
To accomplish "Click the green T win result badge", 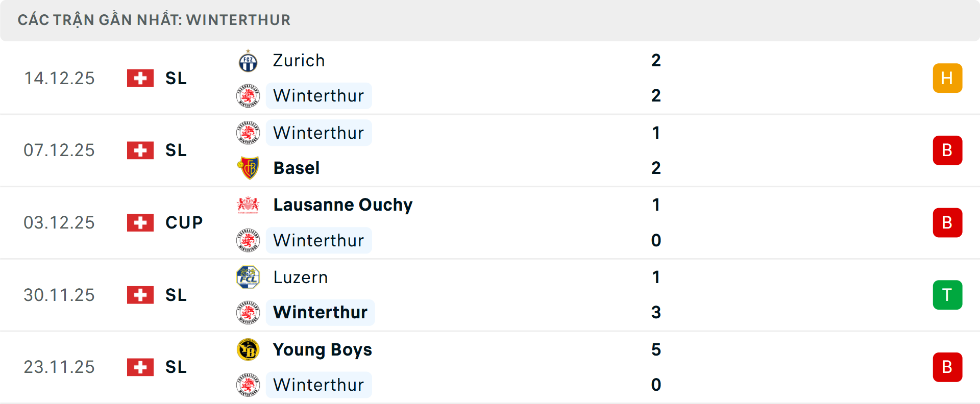I will click(947, 295).
